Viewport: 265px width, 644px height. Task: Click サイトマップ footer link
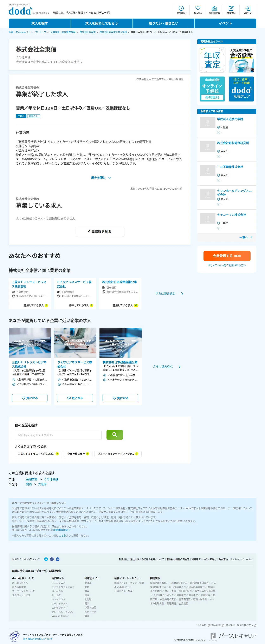click(x=237, y=559)
